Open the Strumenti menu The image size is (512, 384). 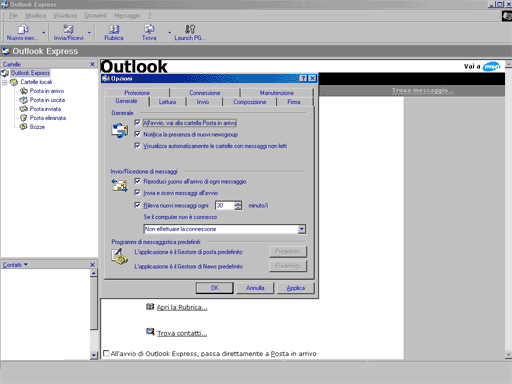(x=96, y=16)
